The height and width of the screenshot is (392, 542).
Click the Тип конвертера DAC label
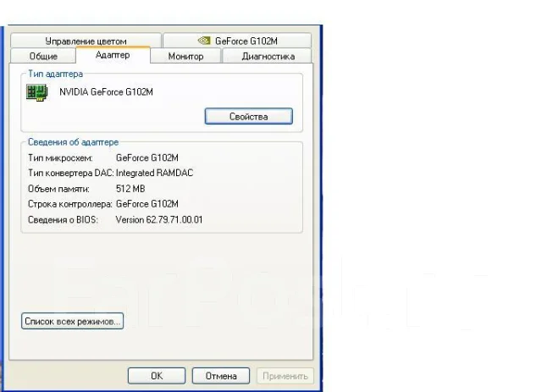[71, 173]
